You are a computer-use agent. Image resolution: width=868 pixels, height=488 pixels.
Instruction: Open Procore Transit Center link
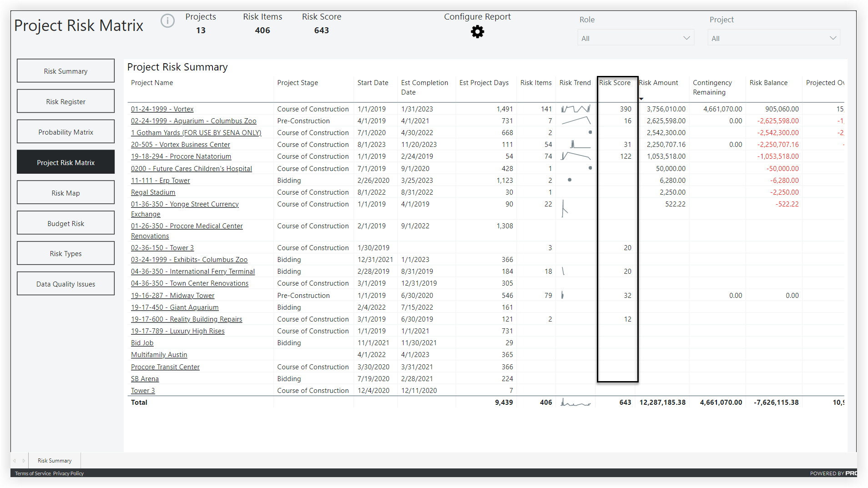click(x=165, y=367)
